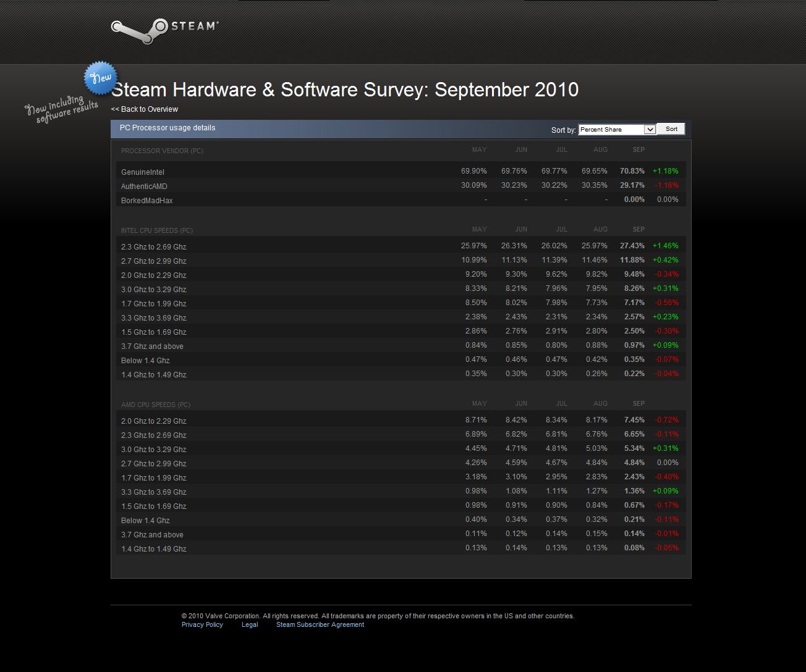Screen dimensions: 806x672
Task: Click GenuineIntel's +1.18% change value
Action: pos(665,171)
